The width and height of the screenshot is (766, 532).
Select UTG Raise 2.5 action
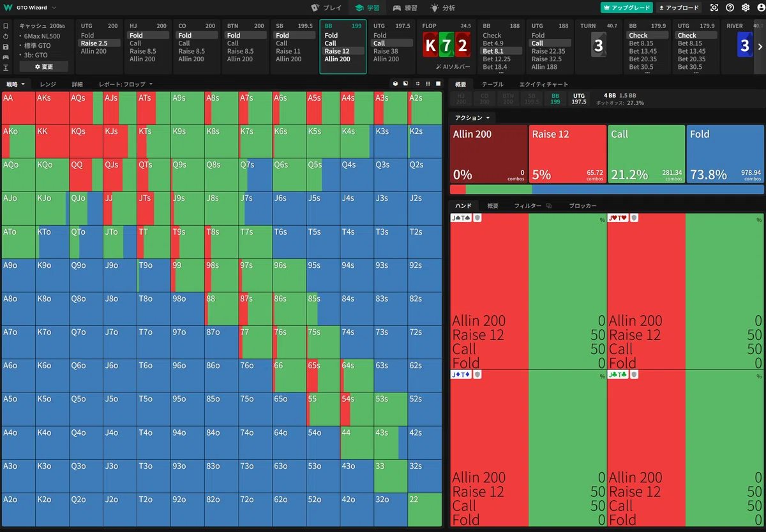point(100,43)
